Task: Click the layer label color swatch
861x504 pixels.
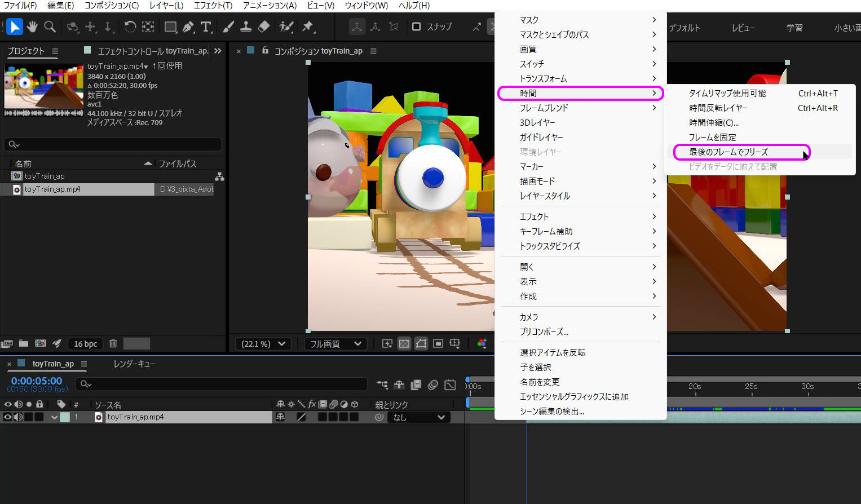Action: [x=65, y=417]
